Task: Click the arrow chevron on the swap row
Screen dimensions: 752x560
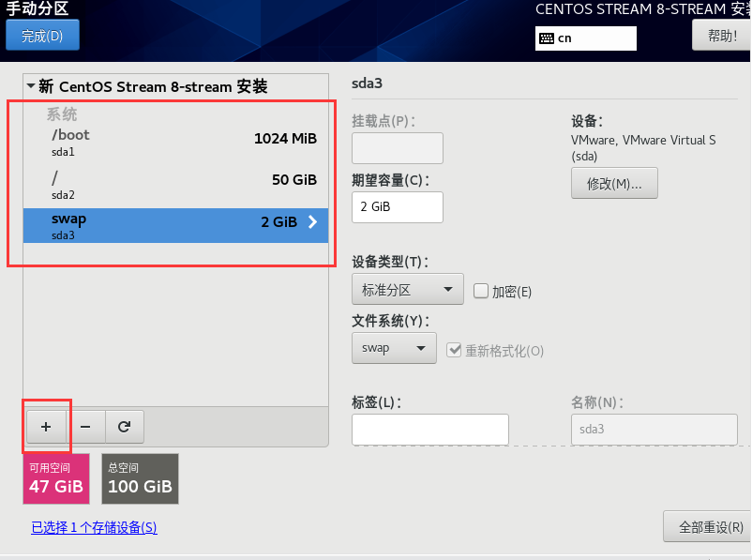Action: click(312, 221)
